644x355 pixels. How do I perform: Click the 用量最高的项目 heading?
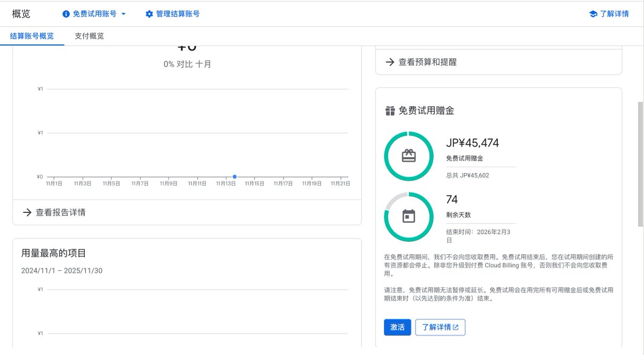[x=54, y=253]
